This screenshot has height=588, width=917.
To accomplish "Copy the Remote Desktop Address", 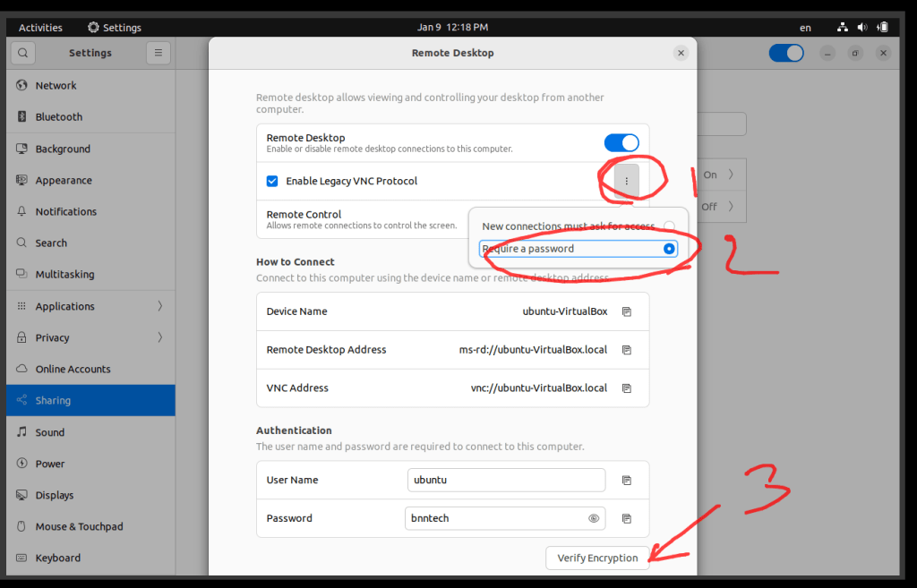I will click(x=627, y=350).
